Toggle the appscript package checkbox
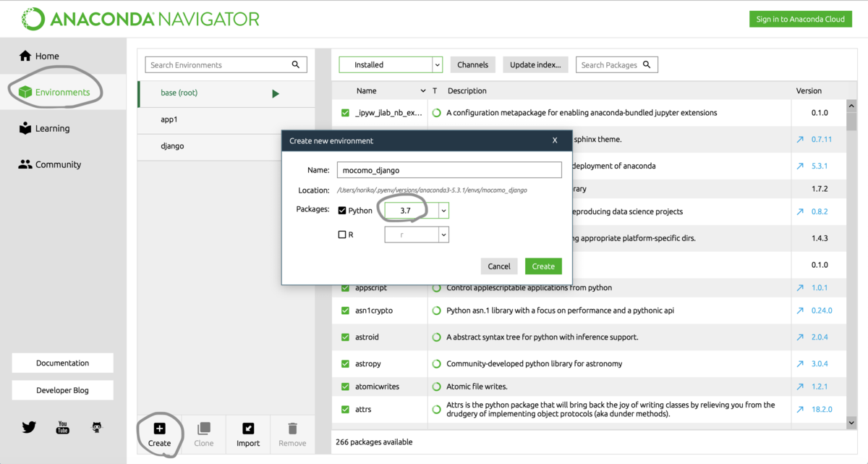Screen dimensions: 868x464 pyautogui.click(x=345, y=287)
